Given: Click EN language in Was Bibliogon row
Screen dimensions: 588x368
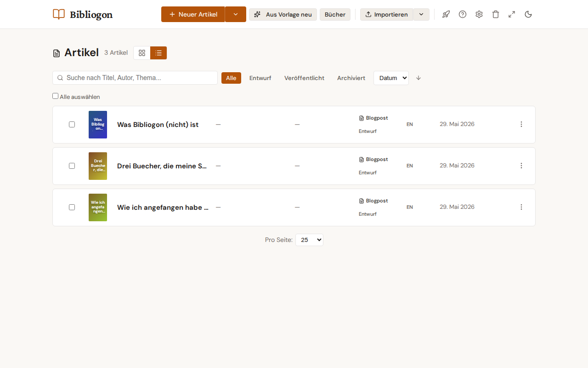Looking at the screenshot, I should [410, 124].
